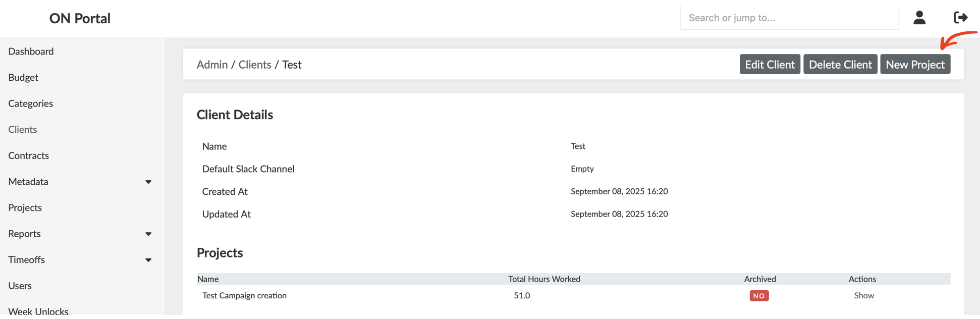Click the Delete Client button
This screenshot has width=980, height=319.
(840, 64)
